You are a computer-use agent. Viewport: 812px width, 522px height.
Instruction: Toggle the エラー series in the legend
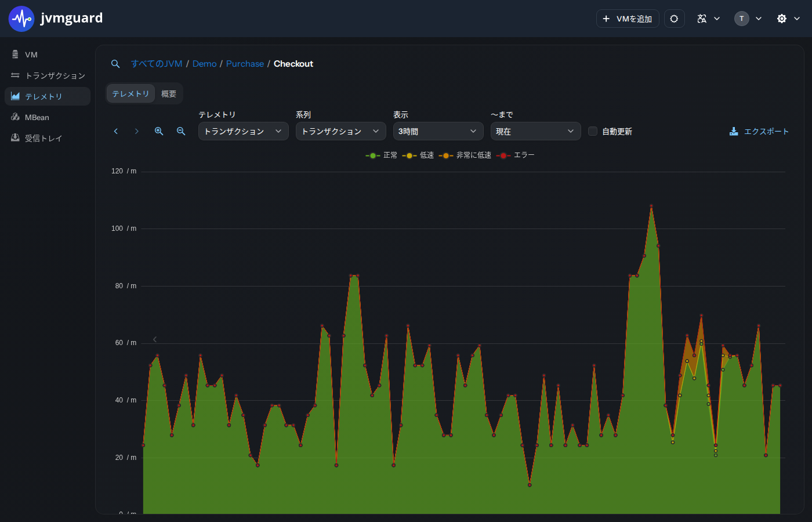[516, 155]
